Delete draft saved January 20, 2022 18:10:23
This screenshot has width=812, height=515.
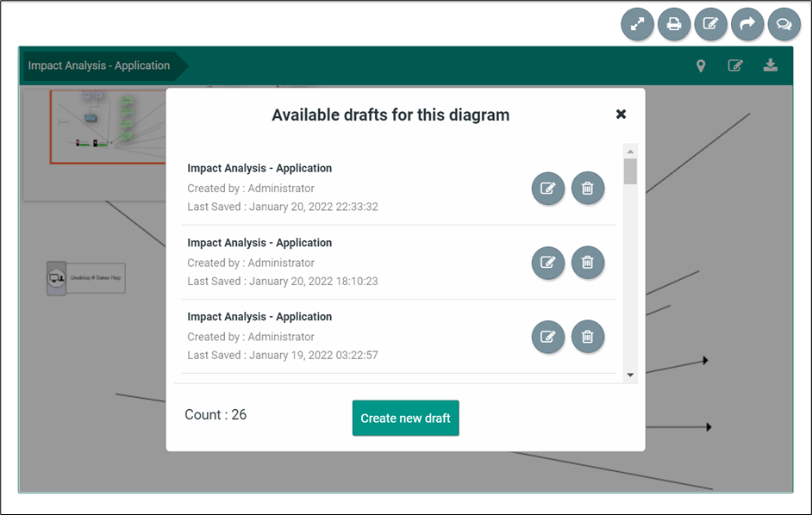(x=588, y=263)
